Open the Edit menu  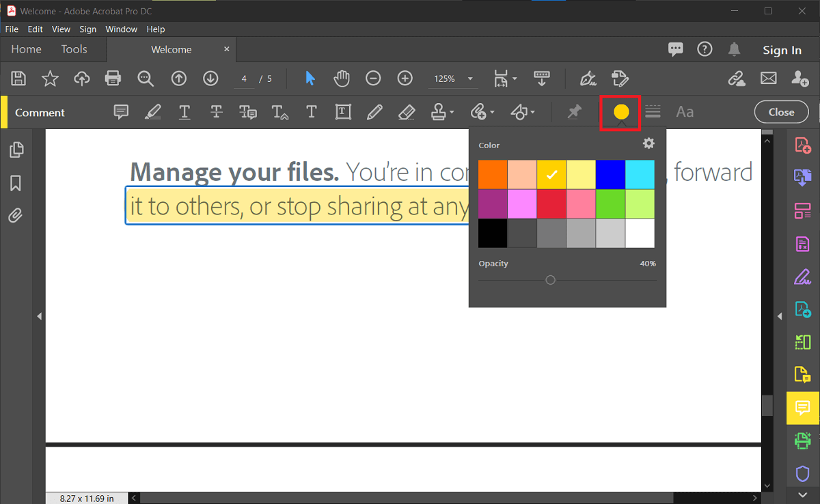pos(35,29)
